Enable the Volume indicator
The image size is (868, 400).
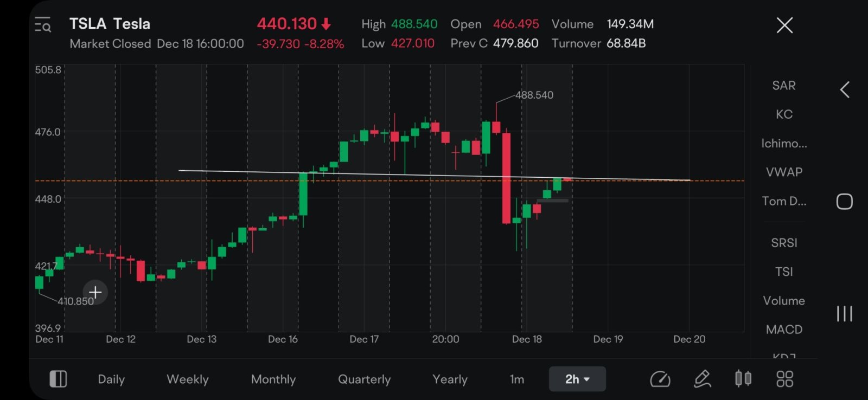[784, 301]
